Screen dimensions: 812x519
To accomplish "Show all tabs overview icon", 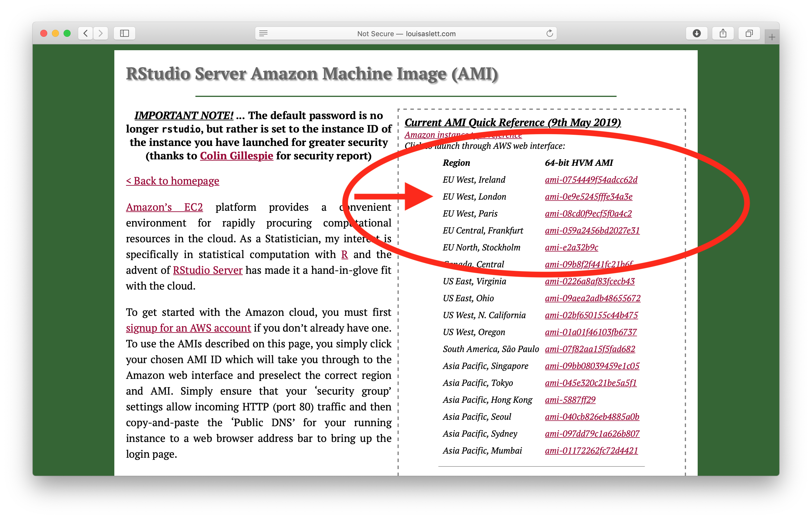I will (749, 33).
